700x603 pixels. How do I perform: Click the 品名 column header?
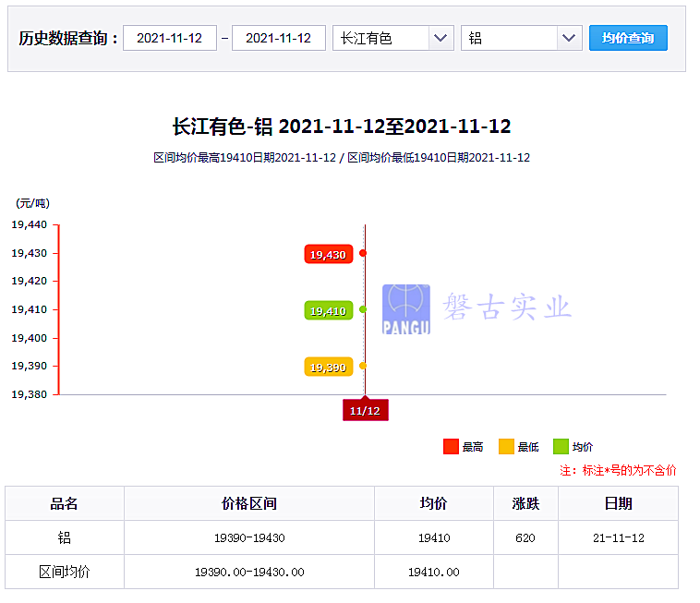click(65, 503)
